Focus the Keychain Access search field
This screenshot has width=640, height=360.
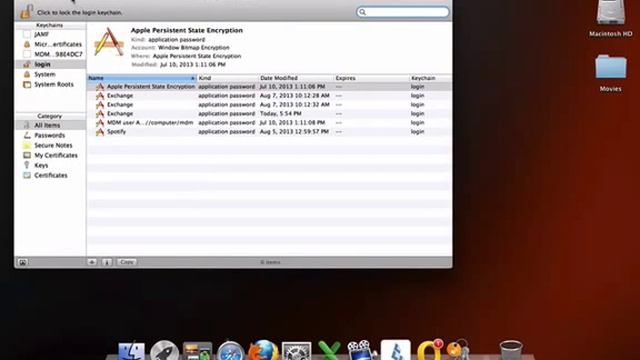pos(402,12)
